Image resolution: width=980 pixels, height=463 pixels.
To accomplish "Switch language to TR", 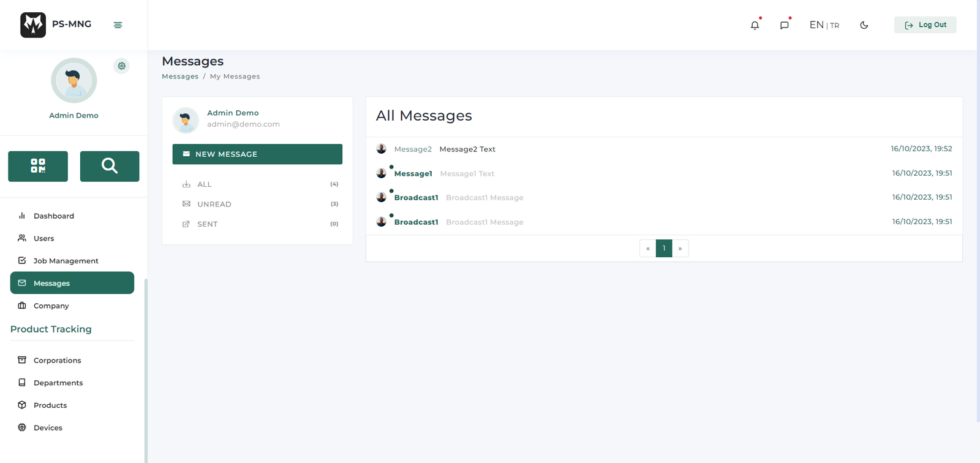I will click(835, 26).
